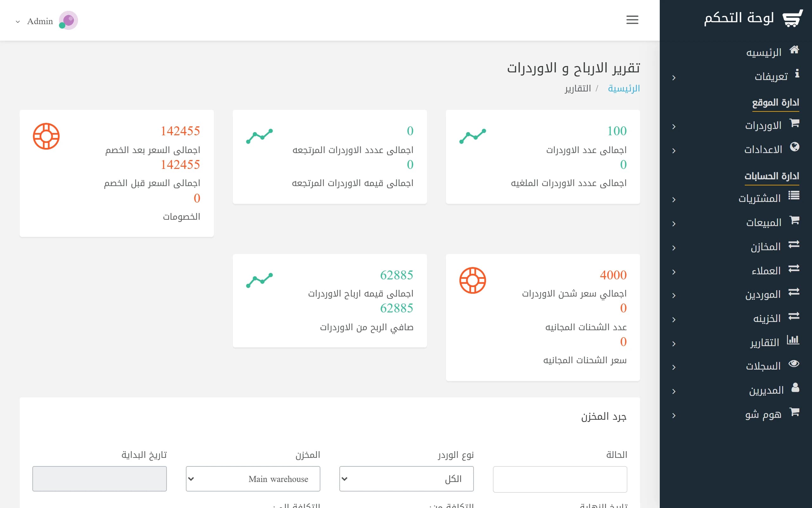Click the globe icon beside الاعدادات
The width and height of the screenshot is (812, 508).
click(x=795, y=147)
